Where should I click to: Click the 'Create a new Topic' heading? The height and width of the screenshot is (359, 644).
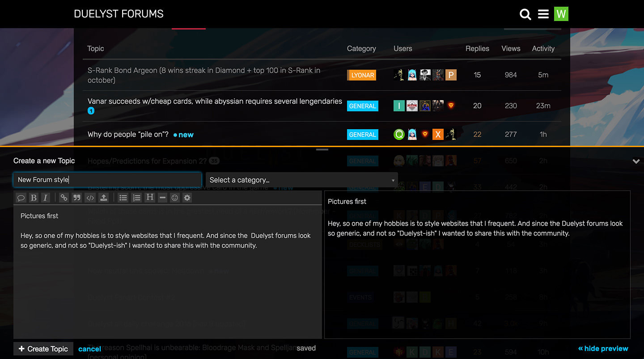click(44, 161)
